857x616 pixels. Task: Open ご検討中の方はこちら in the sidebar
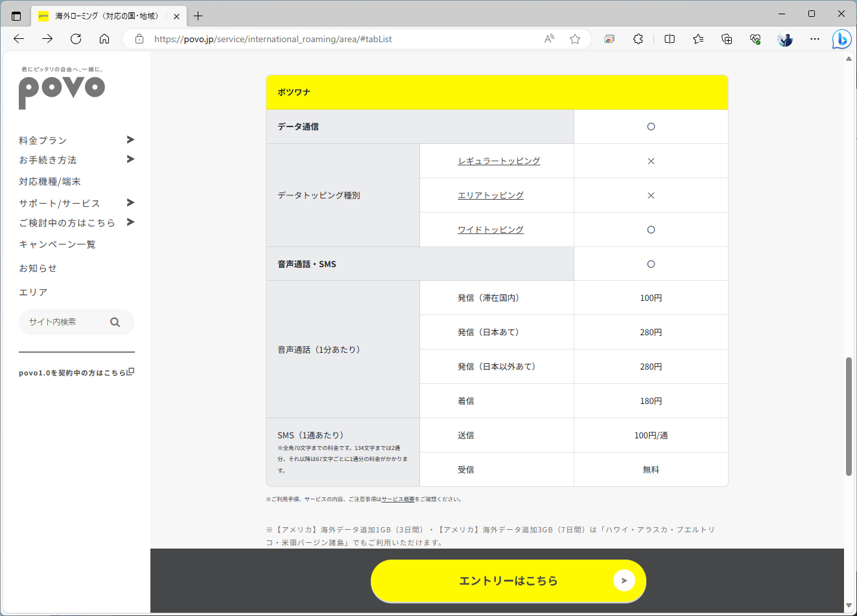(67, 222)
